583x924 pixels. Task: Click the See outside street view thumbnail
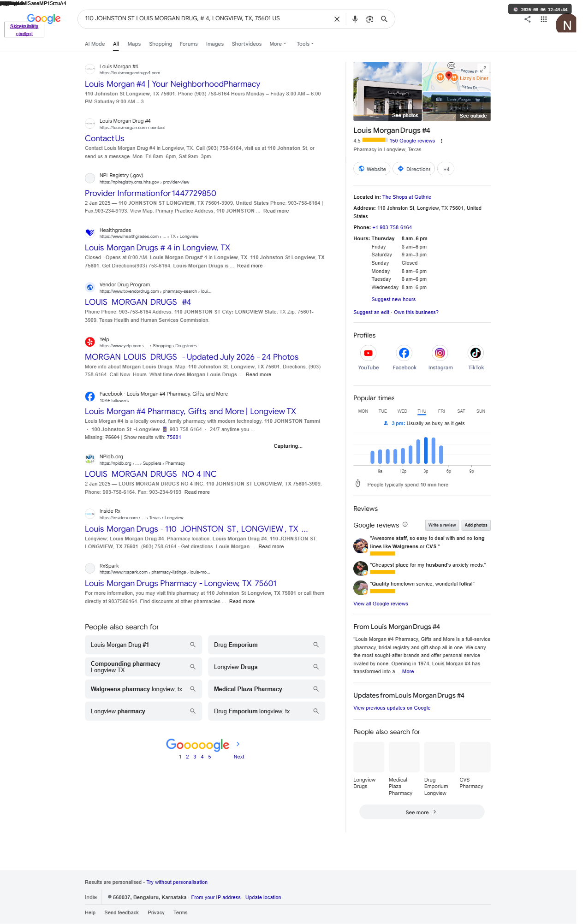click(x=457, y=107)
